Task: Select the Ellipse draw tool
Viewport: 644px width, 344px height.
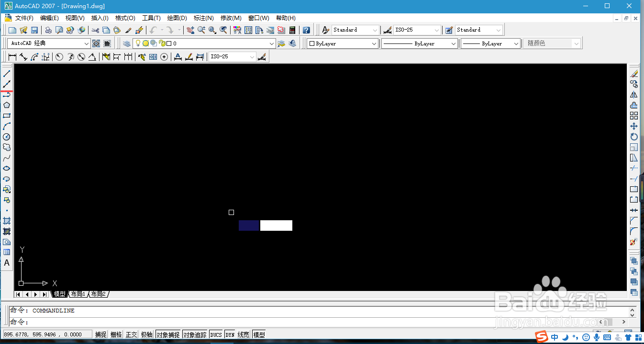Action: tap(7, 168)
